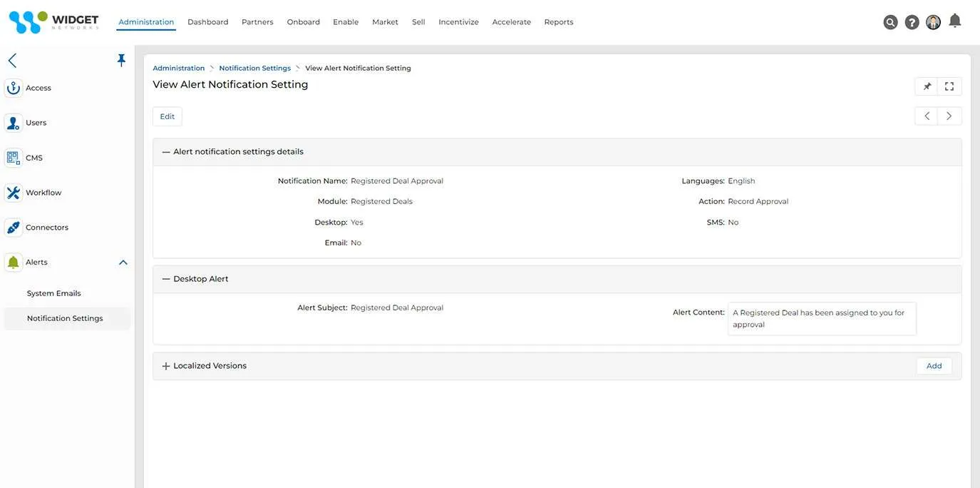Pin this page with pushpin button
980x488 pixels.
coord(927,86)
